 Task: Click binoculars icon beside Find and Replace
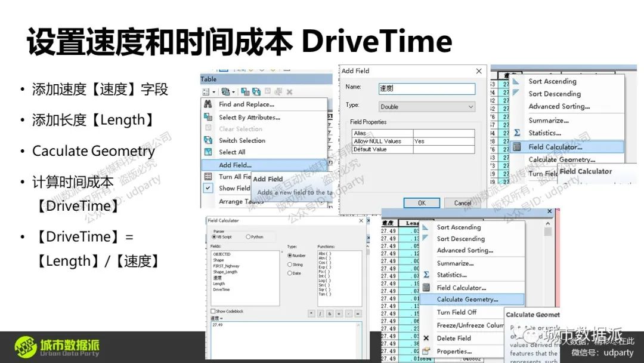208,104
